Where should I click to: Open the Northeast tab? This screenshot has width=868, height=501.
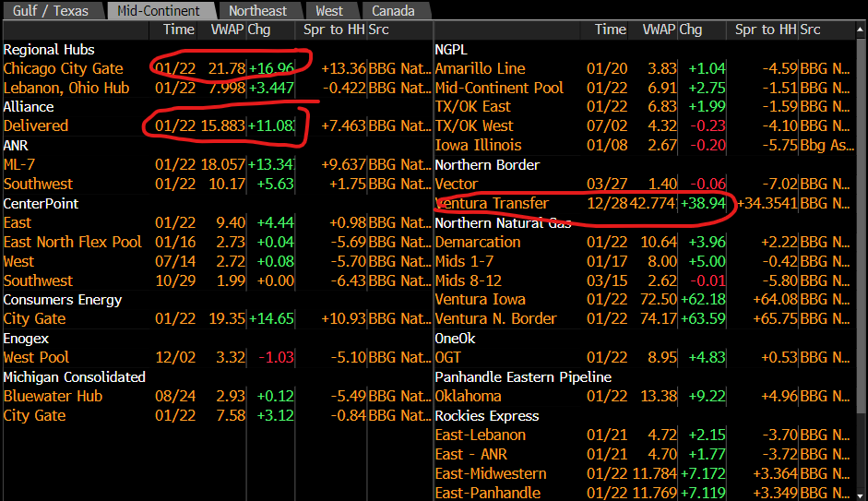258,10
